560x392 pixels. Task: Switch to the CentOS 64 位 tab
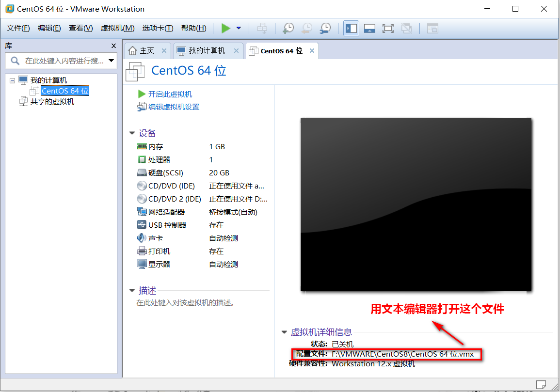tap(281, 51)
